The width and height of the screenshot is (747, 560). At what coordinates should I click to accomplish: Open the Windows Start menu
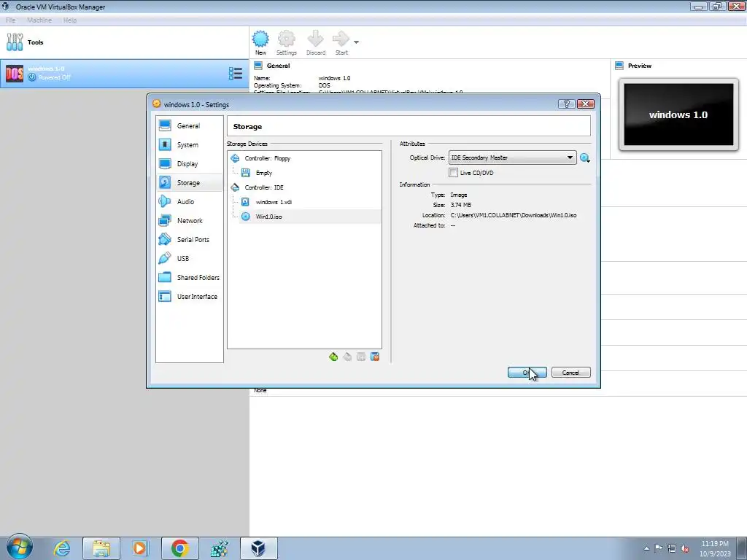click(20, 548)
